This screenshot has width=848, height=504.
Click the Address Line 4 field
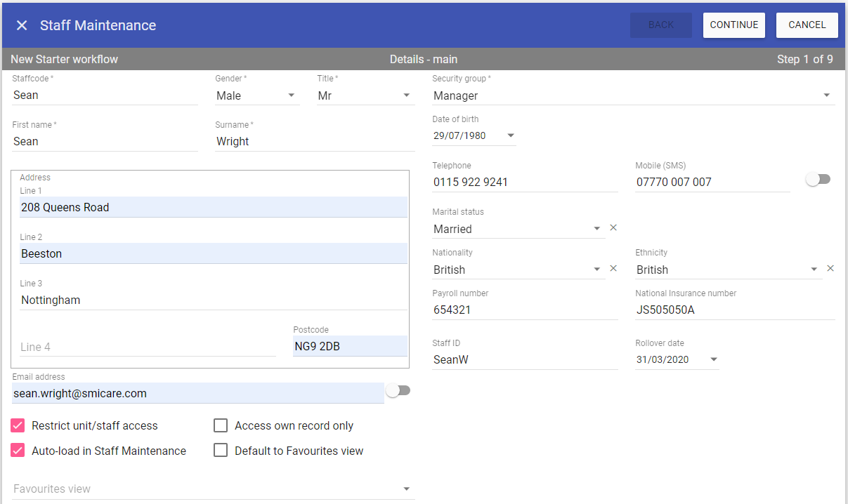pyautogui.click(x=148, y=347)
